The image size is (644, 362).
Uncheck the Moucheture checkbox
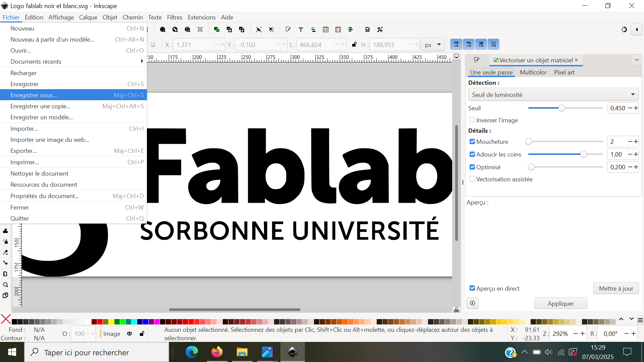coord(472,141)
